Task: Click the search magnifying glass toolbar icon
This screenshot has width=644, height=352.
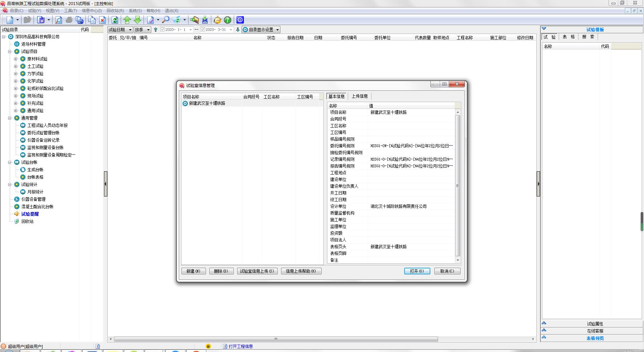Action: pos(166,20)
